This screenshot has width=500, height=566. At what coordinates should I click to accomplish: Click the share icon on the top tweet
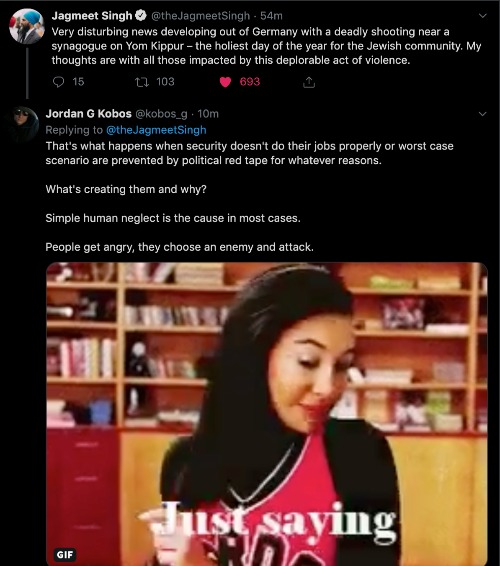[x=309, y=83]
